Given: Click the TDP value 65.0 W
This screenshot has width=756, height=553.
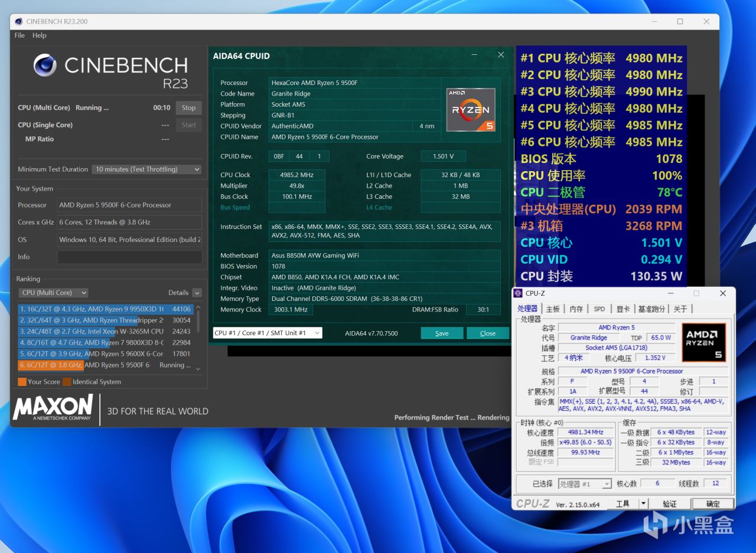Looking at the screenshot, I should point(660,338).
